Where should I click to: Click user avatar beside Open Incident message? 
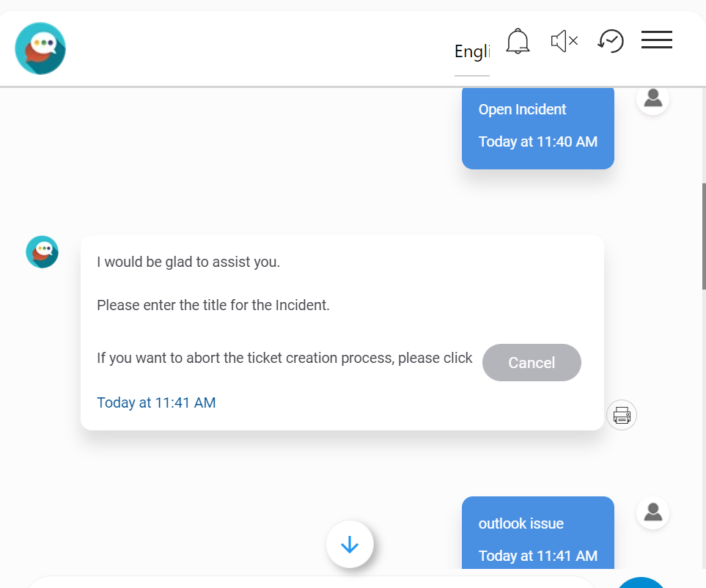coord(652,98)
